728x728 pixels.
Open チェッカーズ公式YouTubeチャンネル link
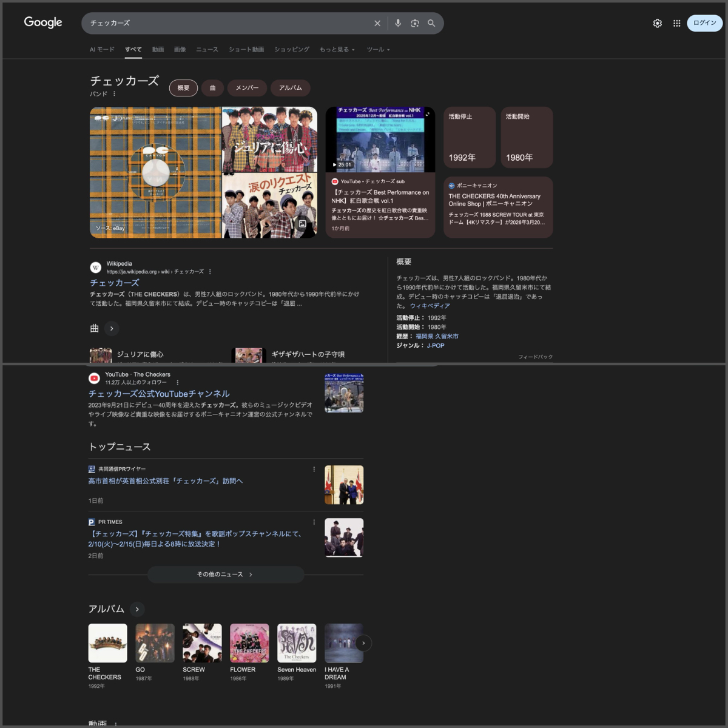click(159, 394)
